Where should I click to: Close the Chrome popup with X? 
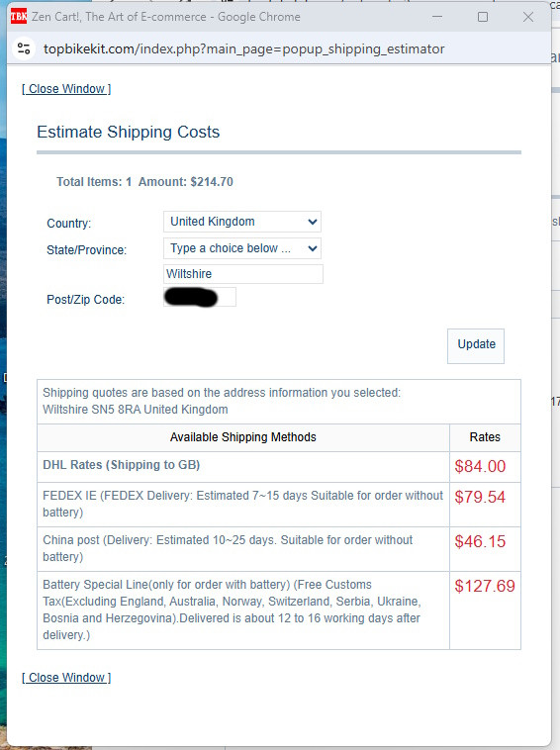528,17
